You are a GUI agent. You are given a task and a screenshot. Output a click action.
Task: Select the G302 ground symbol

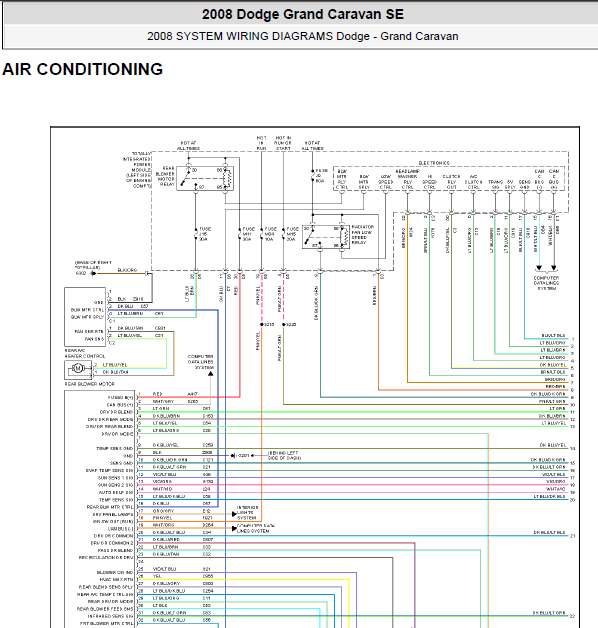[x=93, y=274]
